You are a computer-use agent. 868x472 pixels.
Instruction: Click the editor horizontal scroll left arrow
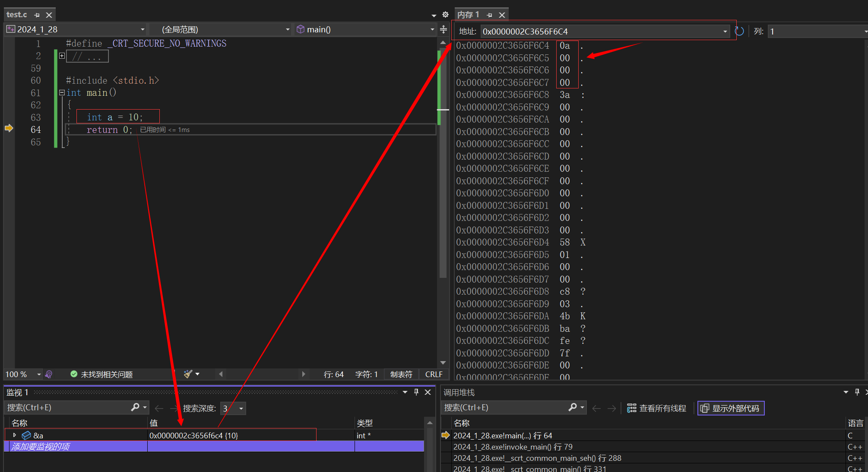pyautogui.click(x=221, y=374)
